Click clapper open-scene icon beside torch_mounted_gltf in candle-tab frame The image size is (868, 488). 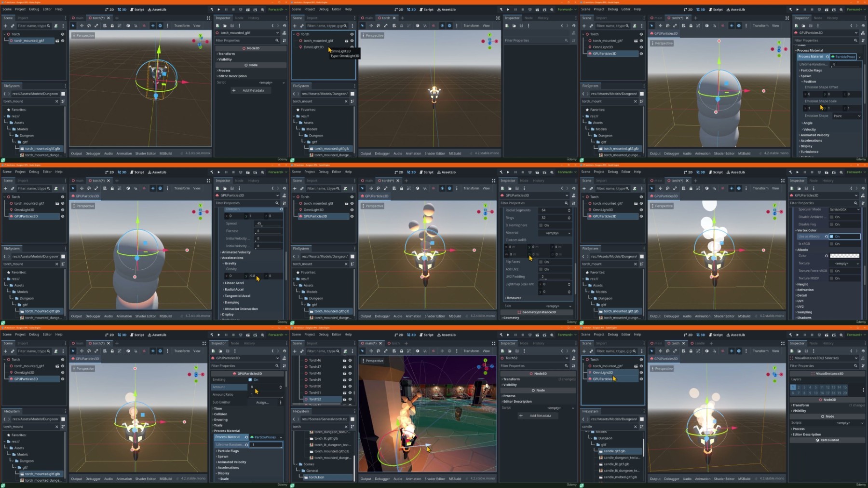pyautogui.click(x=635, y=366)
